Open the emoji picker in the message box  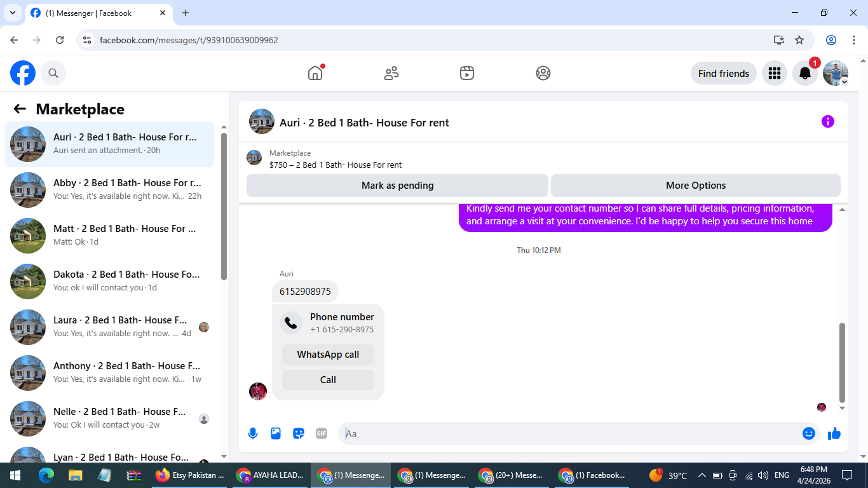[x=809, y=433]
